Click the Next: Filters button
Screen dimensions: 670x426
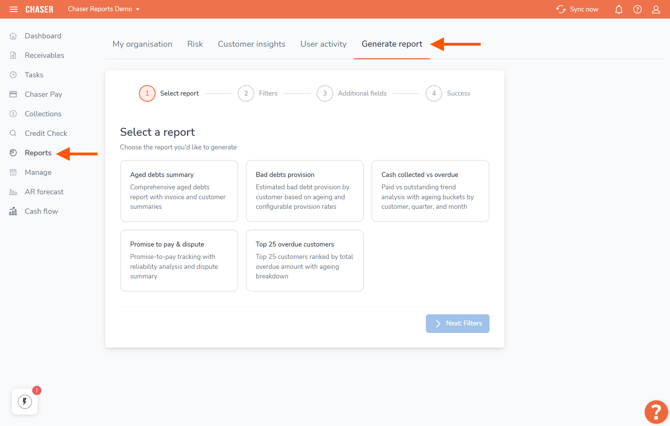click(457, 323)
